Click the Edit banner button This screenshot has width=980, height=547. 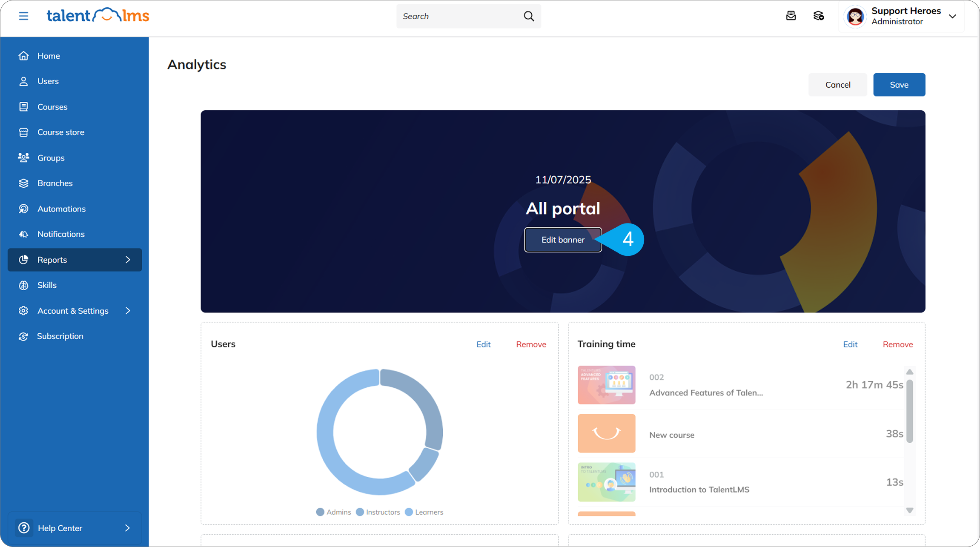pos(563,240)
